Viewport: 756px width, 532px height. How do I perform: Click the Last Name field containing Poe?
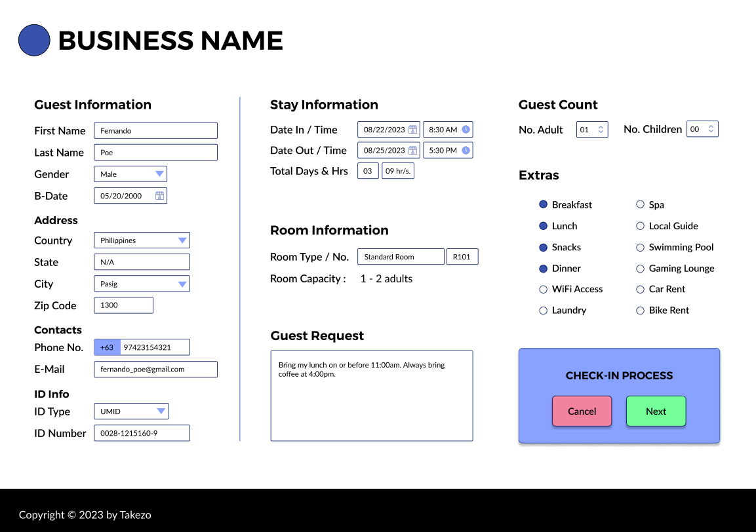[x=156, y=152]
